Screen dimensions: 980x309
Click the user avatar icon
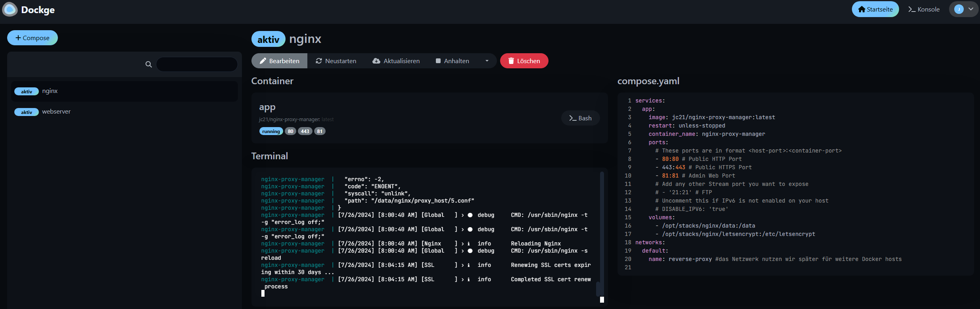(959, 9)
